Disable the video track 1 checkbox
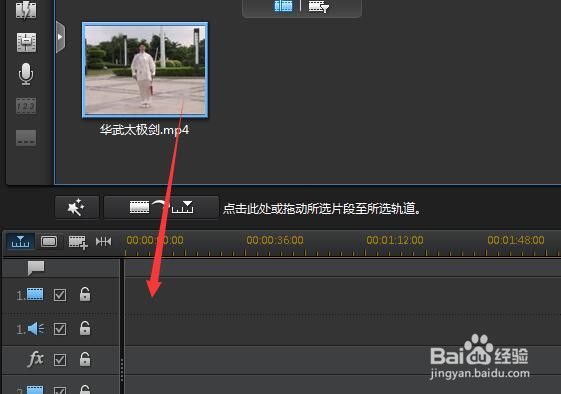 (60, 295)
